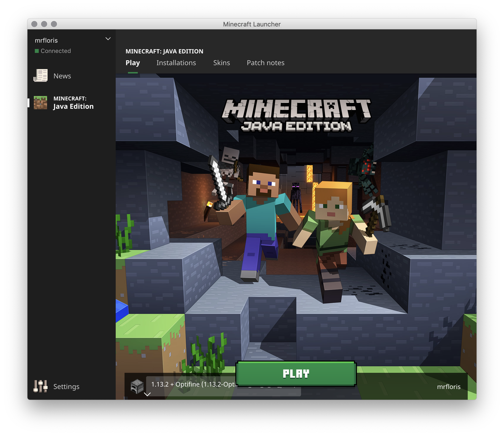Switch to the Installations tab
Screen dimensions: 504x436
click(x=176, y=63)
